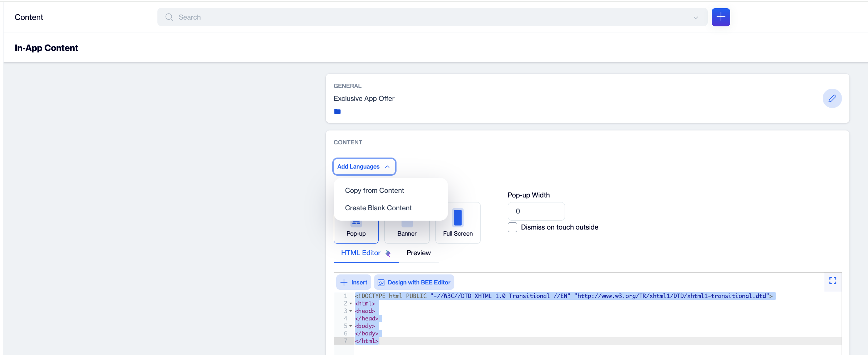Collapse the head tag fold arrow

[x=350, y=311]
